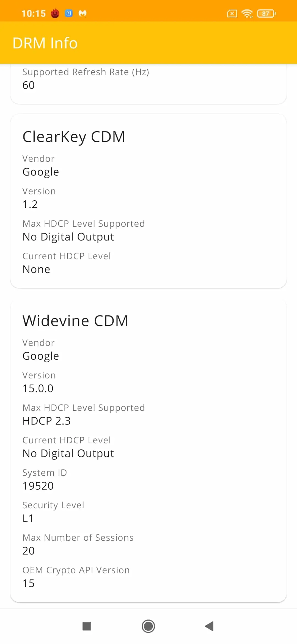Tap the DRM Info title

click(x=45, y=43)
